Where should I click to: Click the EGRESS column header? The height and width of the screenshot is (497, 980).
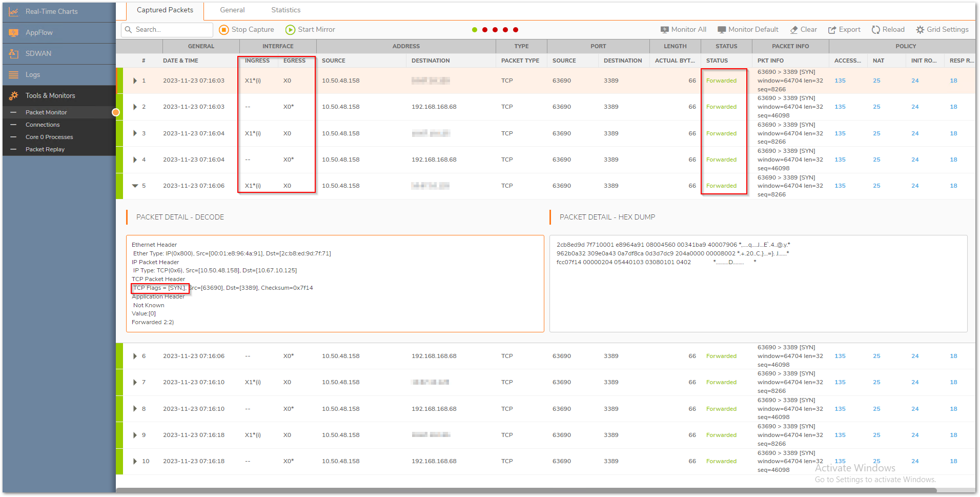click(294, 61)
